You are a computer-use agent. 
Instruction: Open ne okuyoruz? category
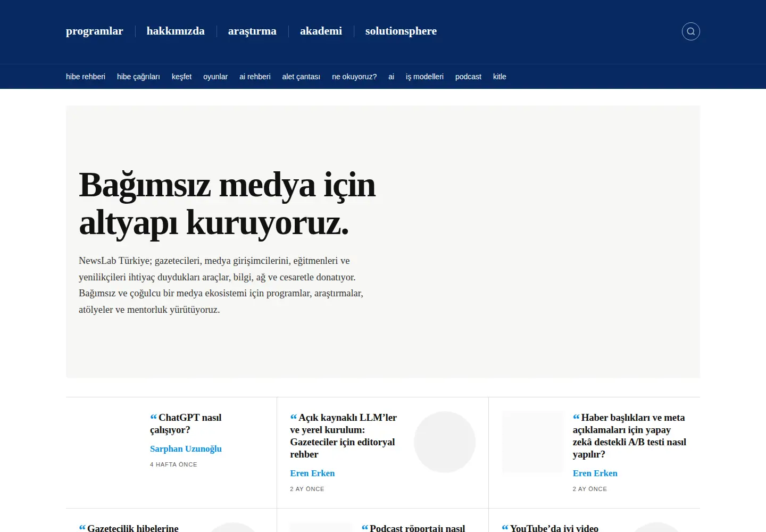point(354,77)
